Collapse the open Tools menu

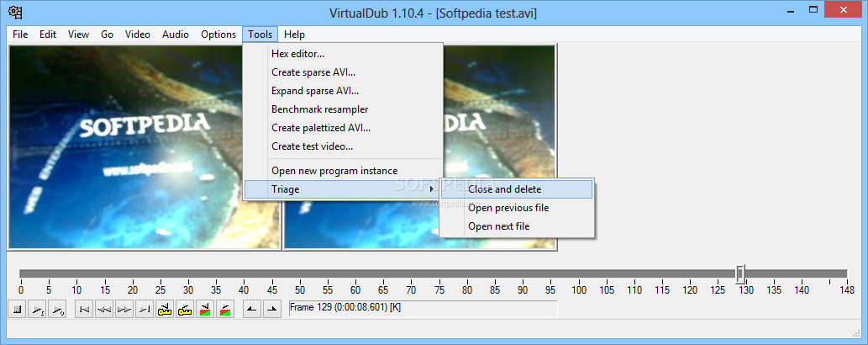(x=260, y=34)
